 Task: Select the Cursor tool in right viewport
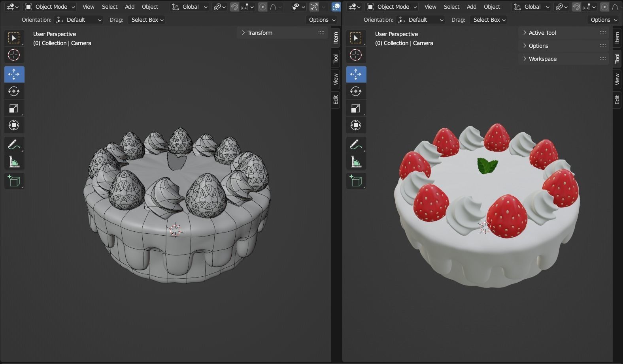[x=356, y=55]
